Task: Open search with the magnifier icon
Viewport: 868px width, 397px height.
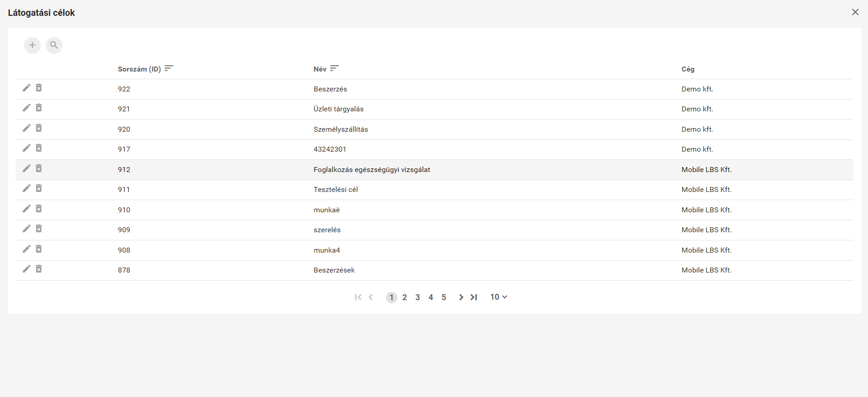Action: pos(54,45)
